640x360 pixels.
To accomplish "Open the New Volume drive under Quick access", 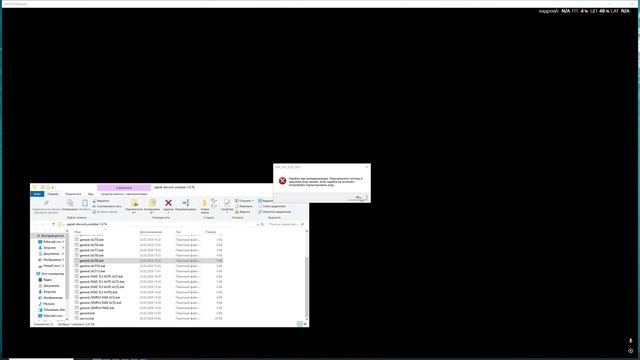I will tap(52, 266).
